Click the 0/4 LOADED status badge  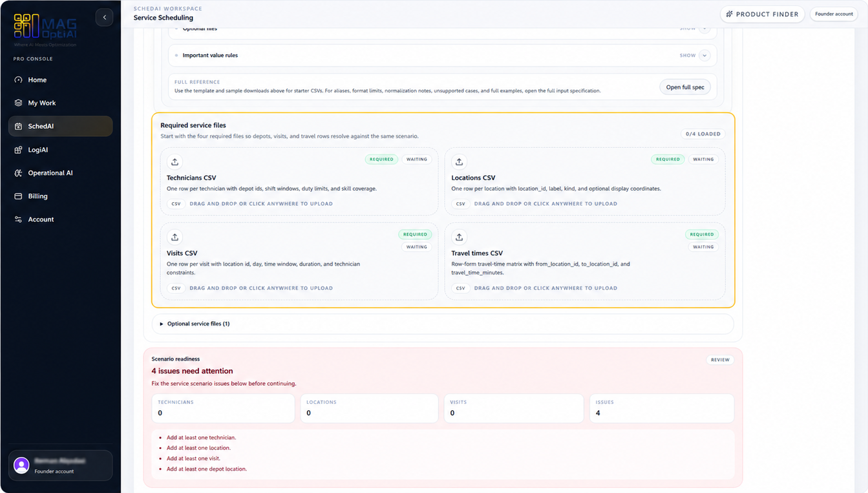(703, 134)
